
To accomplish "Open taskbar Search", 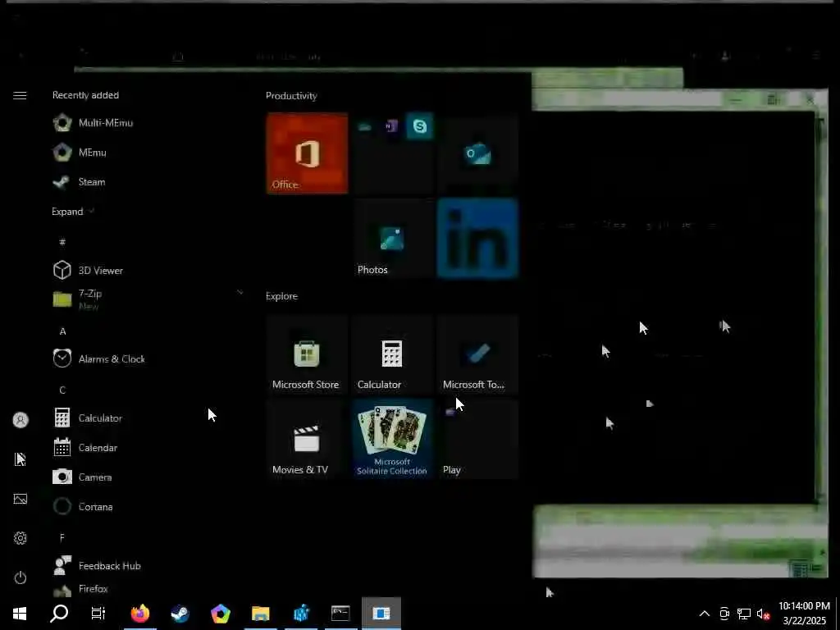I will [59, 614].
